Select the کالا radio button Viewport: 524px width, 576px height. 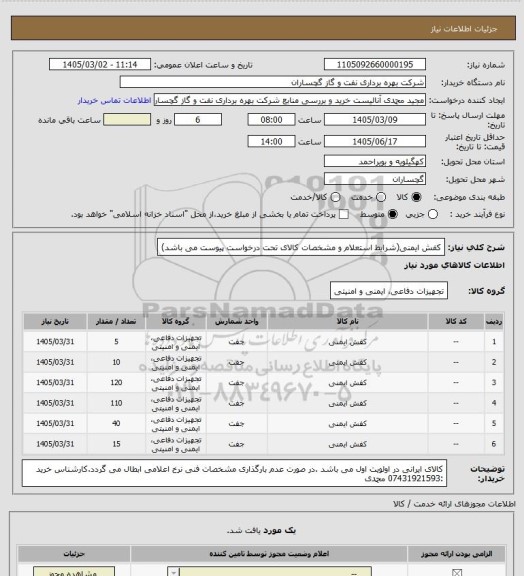(x=416, y=197)
